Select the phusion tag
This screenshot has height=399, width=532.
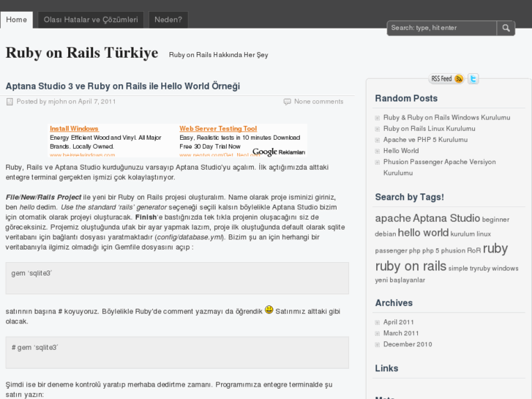tap(453, 250)
